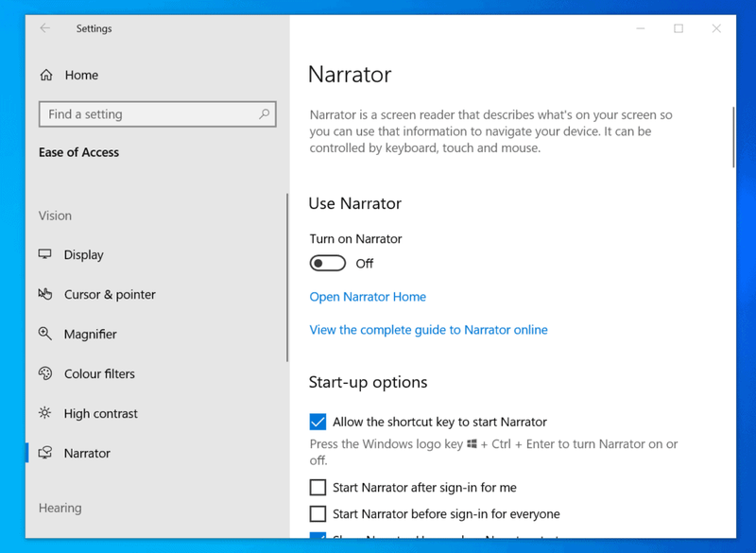Click the Home house icon
756x553 pixels.
click(x=46, y=76)
